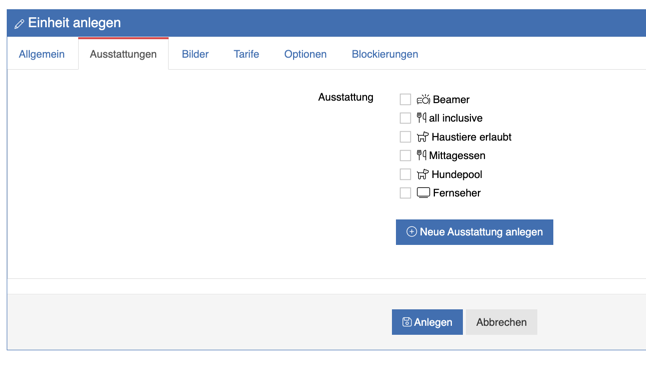Click the all inclusive label text
Screen dimensions: 646x365
coord(456,118)
